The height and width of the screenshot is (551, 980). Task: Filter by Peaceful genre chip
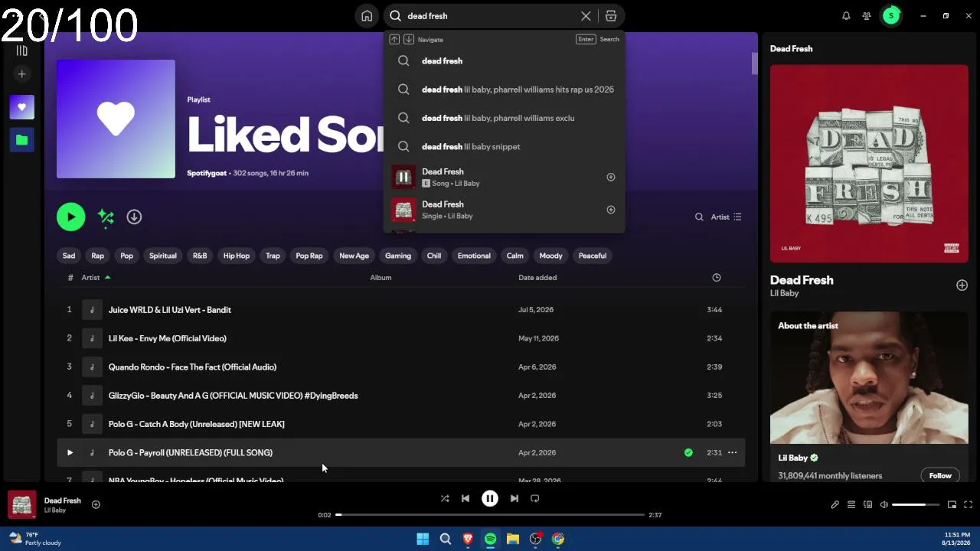tap(593, 256)
